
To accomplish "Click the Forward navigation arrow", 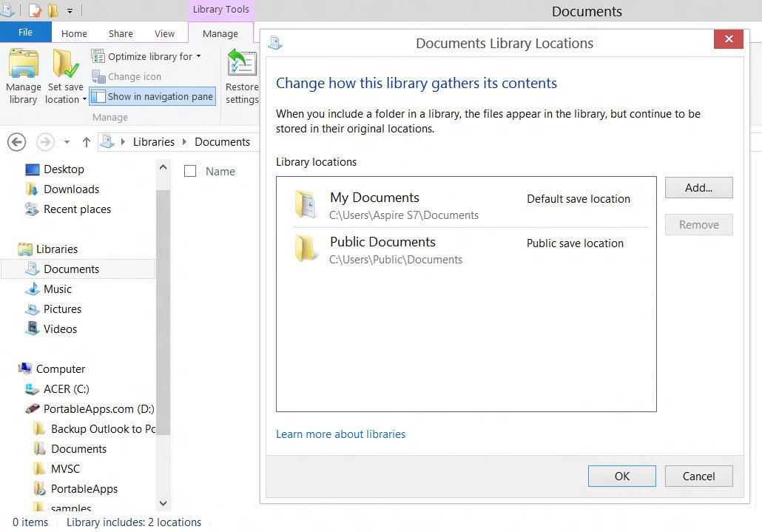I will [45, 142].
